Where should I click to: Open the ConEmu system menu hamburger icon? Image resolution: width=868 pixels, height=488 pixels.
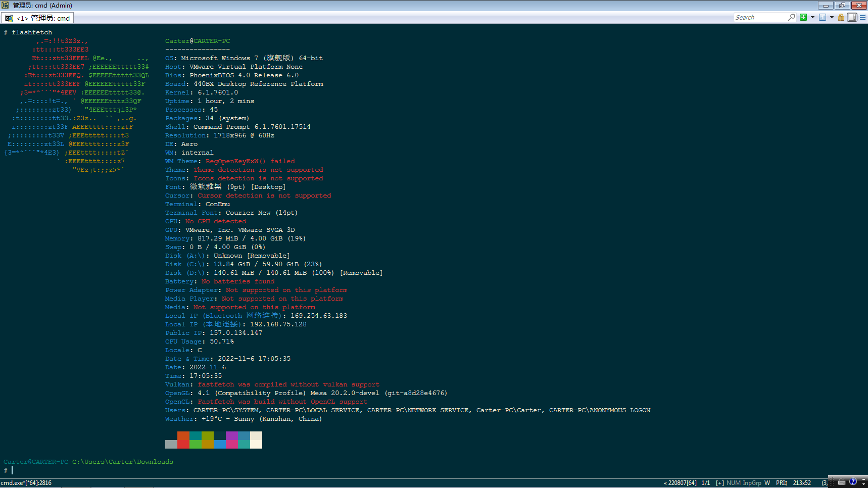point(863,17)
